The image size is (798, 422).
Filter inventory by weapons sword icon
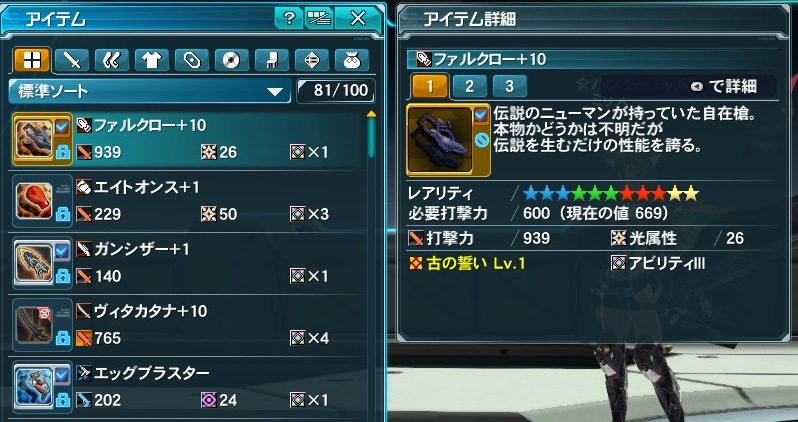[x=72, y=61]
